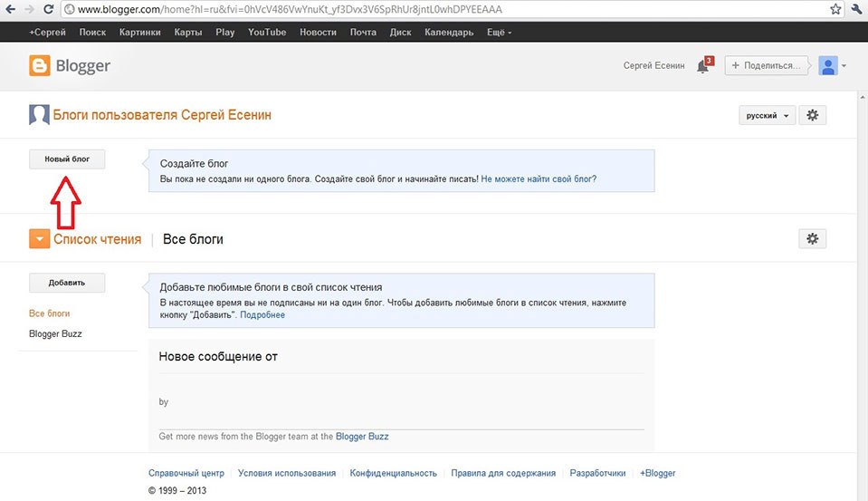
Task: Open Справочный центр footer link
Action: (x=186, y=473)
